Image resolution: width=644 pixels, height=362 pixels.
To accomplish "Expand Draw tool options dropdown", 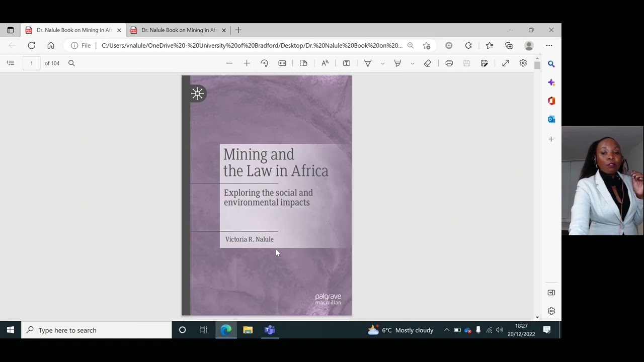I will [x=382, y=63].
